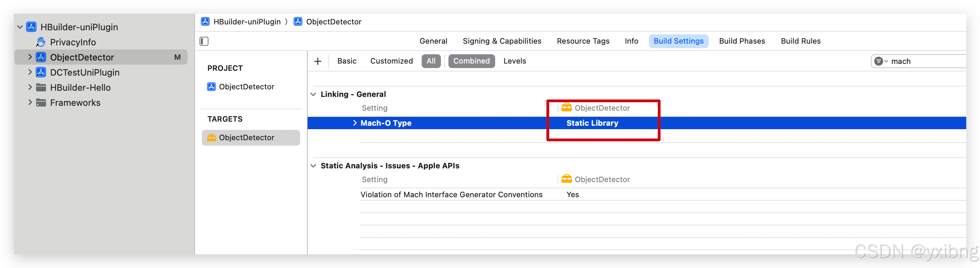Viewport: 980px width, 268px height.
Task: Collapse Static Analysis - Issues - Apple APIs section
Action: tap(314, 166)
